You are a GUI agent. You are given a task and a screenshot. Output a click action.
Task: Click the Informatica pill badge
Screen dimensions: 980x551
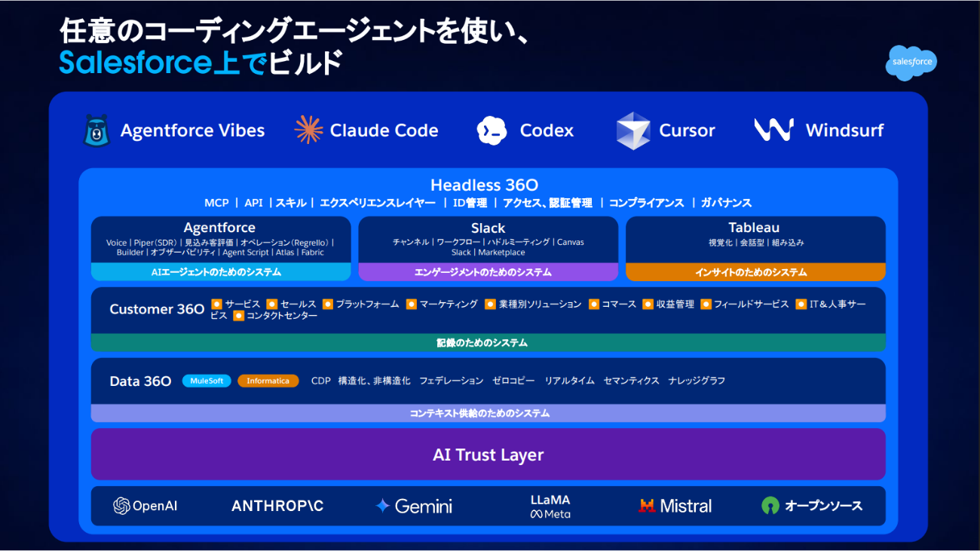point(268,381)
